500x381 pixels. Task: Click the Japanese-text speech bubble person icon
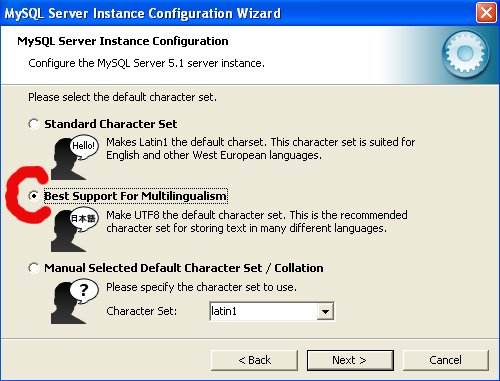(75, 230)
